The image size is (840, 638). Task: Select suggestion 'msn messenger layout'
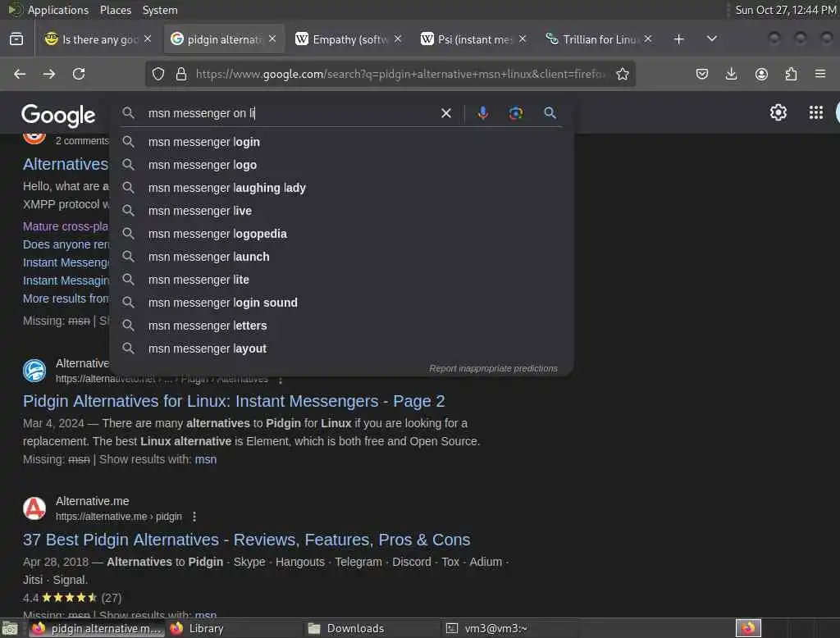coord(342,349)
